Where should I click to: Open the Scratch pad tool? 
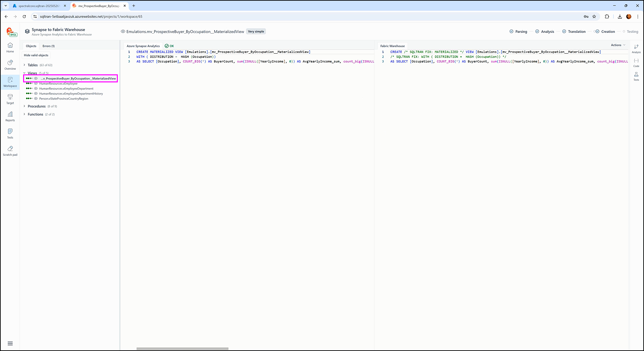coord(10,151)
